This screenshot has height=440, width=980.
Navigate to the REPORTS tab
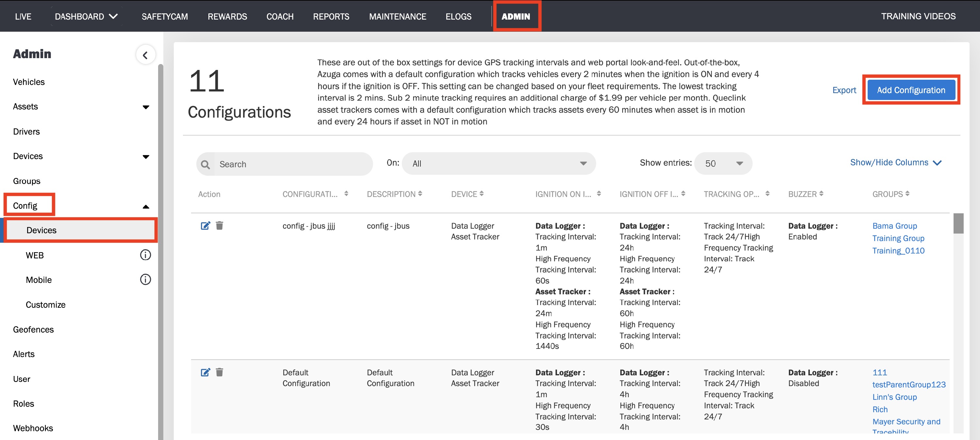click(x=331, y=16)
